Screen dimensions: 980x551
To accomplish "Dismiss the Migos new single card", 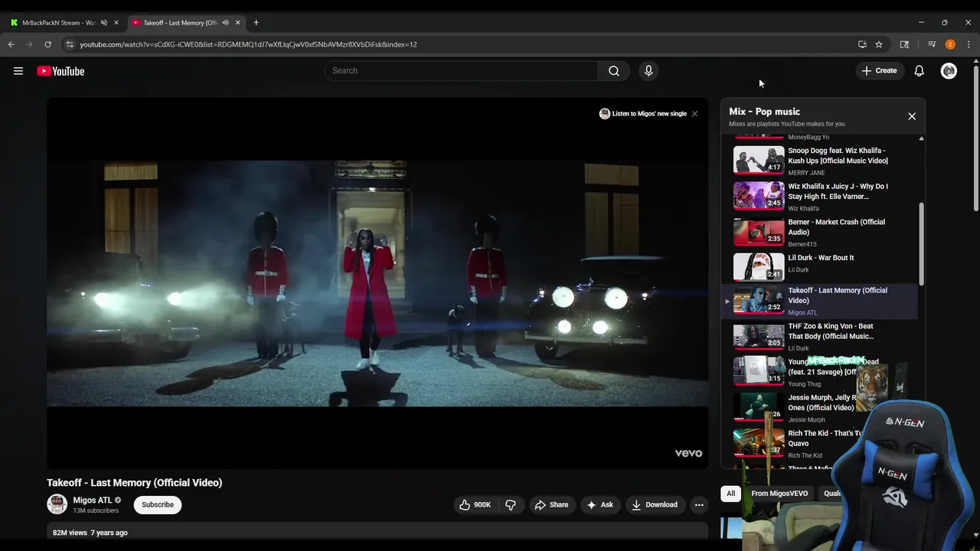I will pyautogui.click(x=694, y=114).
